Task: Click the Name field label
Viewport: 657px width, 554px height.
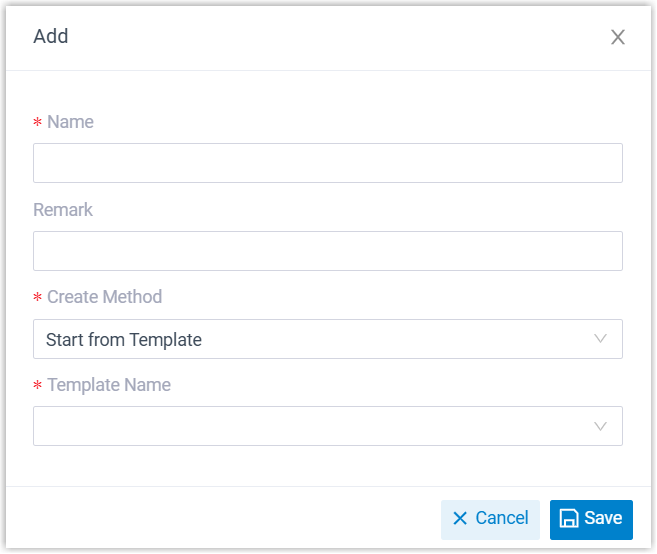Action: pos(70,122)
